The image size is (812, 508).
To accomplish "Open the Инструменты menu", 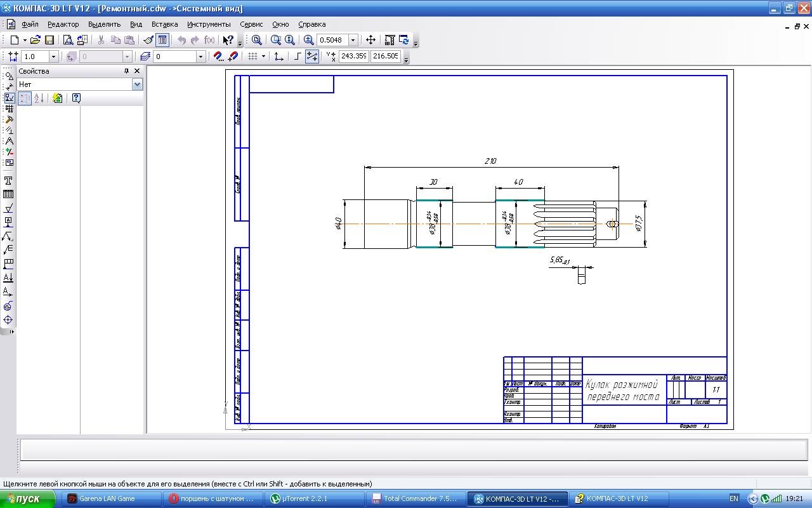I will [209, 24].
